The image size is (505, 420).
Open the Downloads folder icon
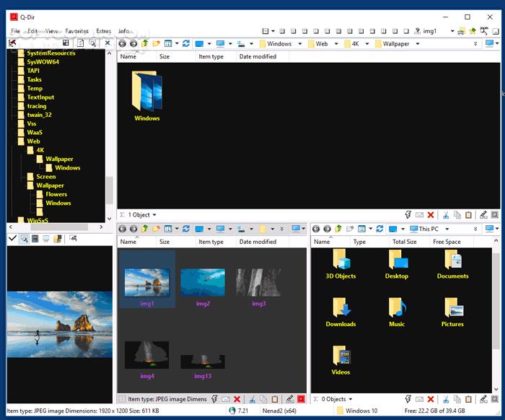point(341,308)
